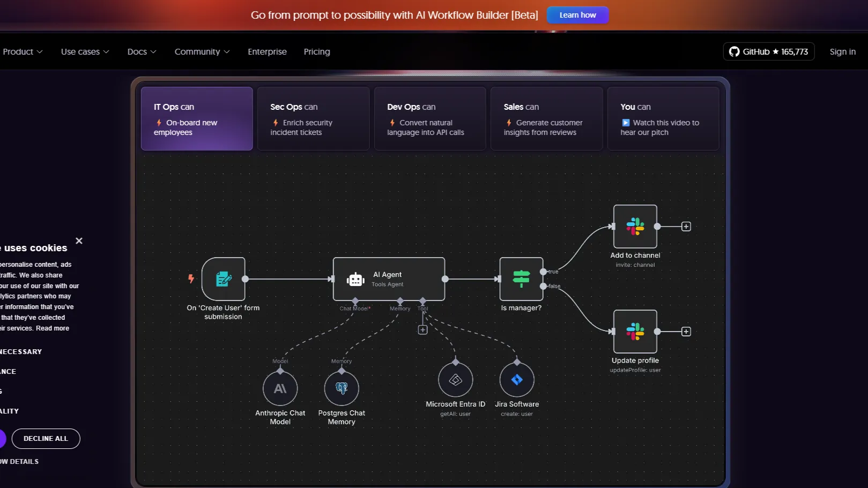Click the Anthropic Chat Model node icon
The width and height of the screenshot is (868, 488).
280,388
